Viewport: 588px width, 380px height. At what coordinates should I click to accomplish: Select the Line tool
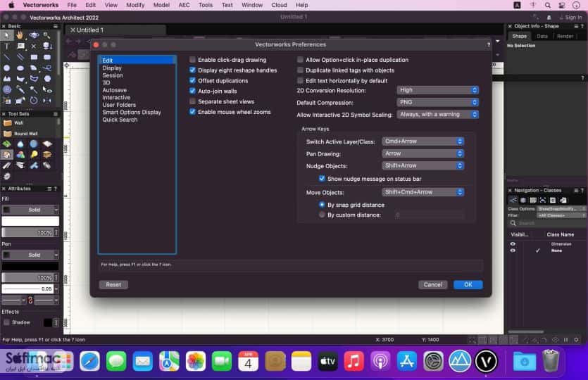click(x=7, y=57)
